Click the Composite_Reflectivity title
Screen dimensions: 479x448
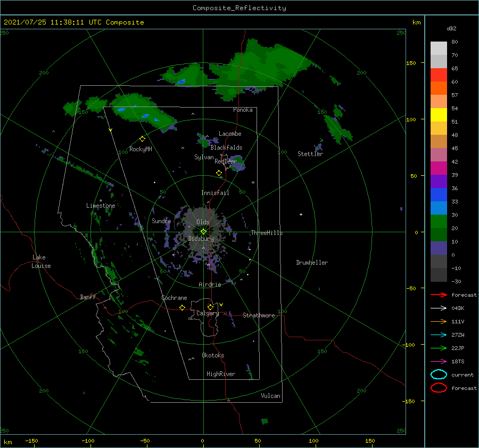239,8
